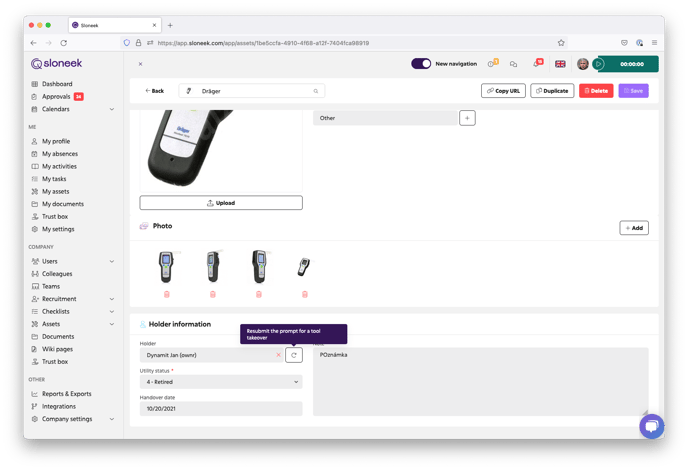688x470 pixels.
Task: Open the timer alerts icon
Action: click(x=492, y=64)
